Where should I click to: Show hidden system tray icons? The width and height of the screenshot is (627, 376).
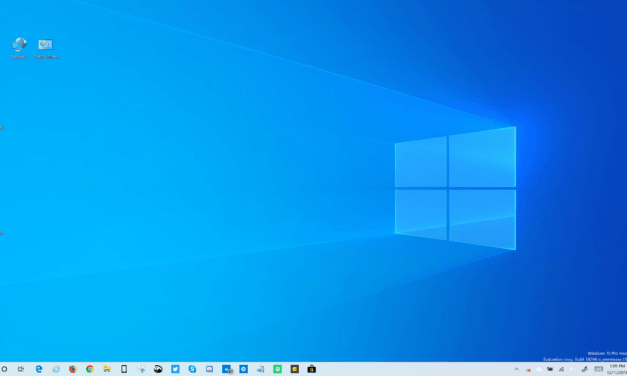coord(516,369)
